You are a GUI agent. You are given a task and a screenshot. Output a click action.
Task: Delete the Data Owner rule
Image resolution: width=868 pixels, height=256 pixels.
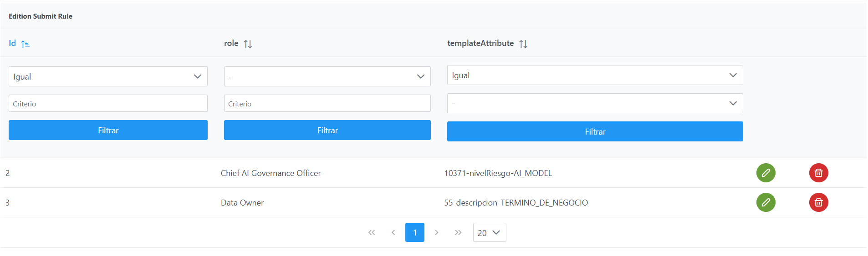818,202
